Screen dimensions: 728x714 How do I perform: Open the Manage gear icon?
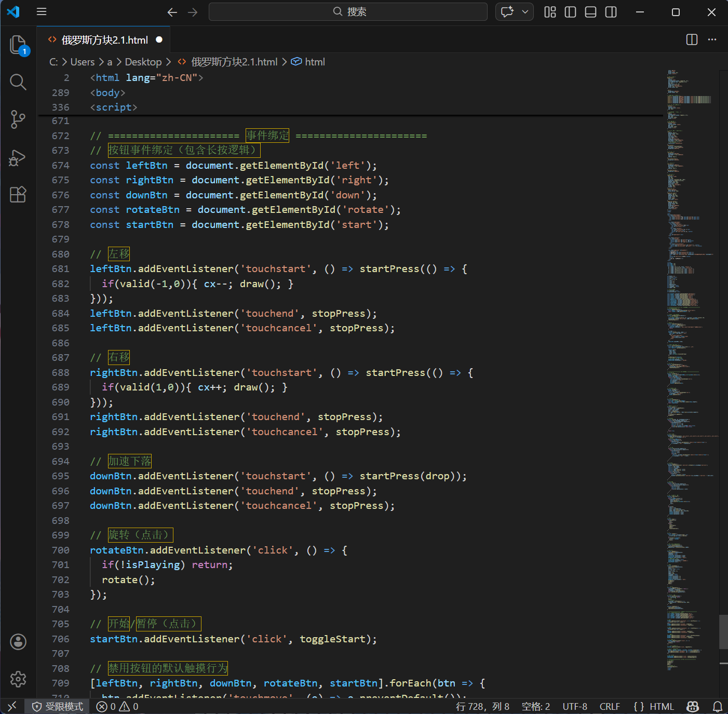click(x=18, y=679)
